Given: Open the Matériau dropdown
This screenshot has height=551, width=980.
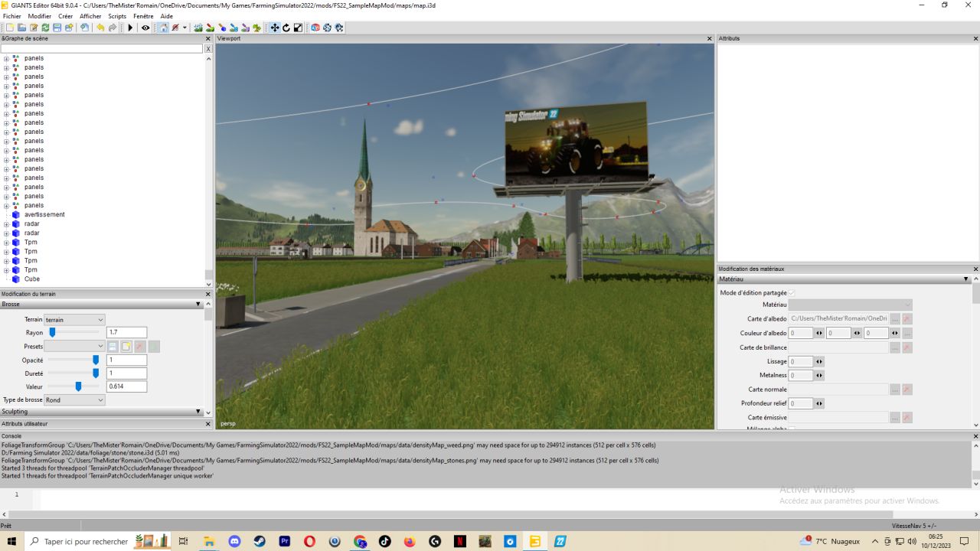Looking at the screenshot, I should [851, 305].
